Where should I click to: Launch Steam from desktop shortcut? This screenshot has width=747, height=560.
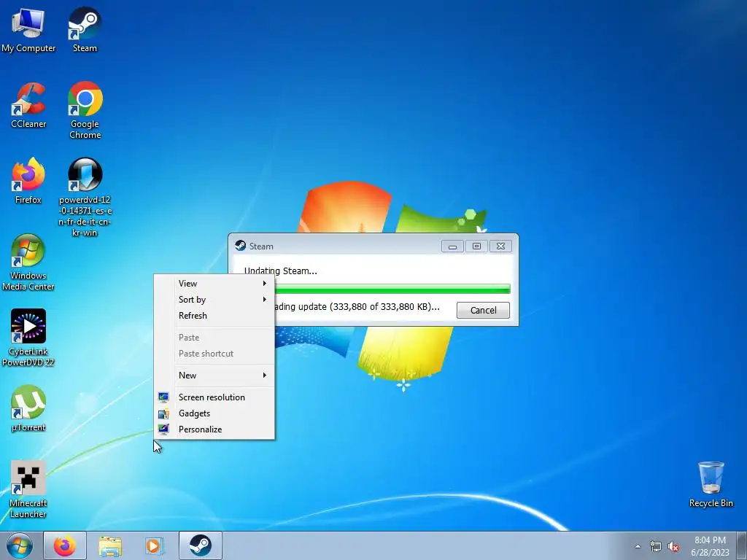pos(85,29)
